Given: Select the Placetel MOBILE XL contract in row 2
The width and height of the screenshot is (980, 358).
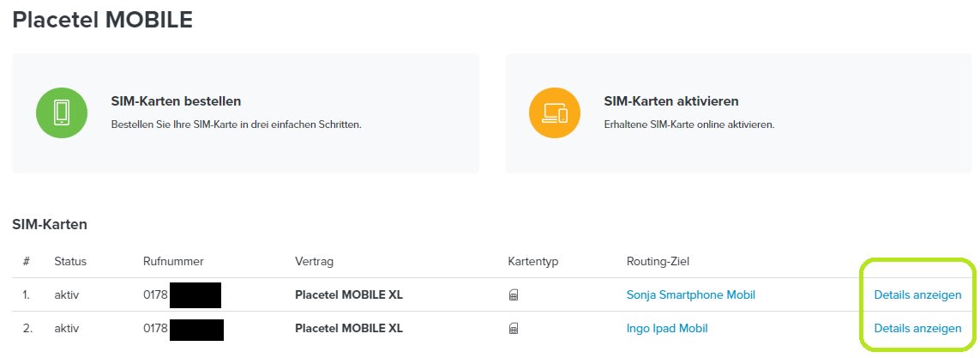Looking at the screenshot, I should click(x=348, y=328).
